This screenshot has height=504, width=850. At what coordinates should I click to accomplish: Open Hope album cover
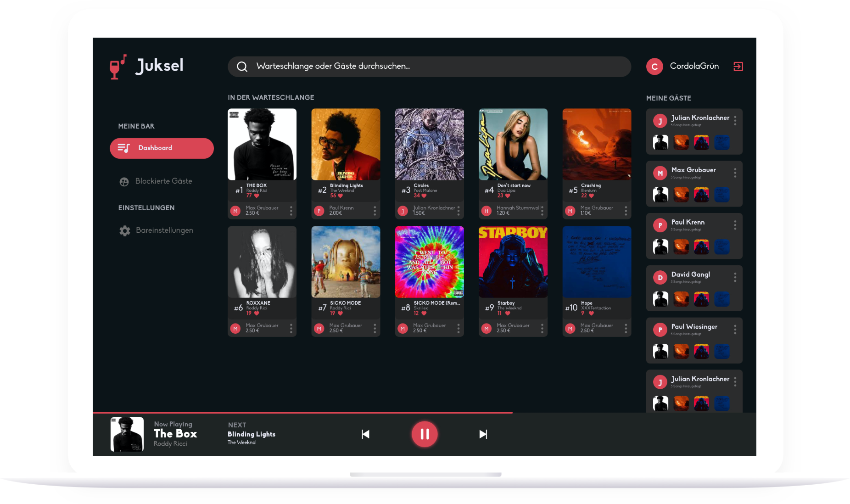(597, 262)
